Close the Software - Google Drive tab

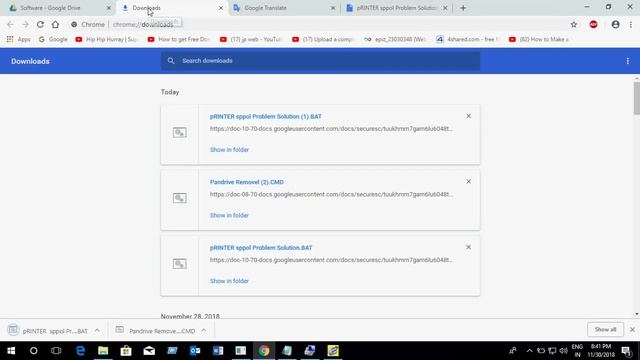(109, 8)
